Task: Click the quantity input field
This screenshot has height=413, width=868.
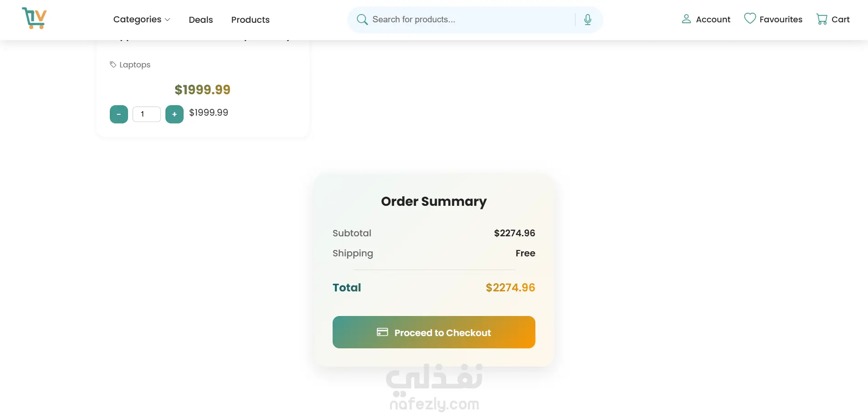Action: (146, 114)
